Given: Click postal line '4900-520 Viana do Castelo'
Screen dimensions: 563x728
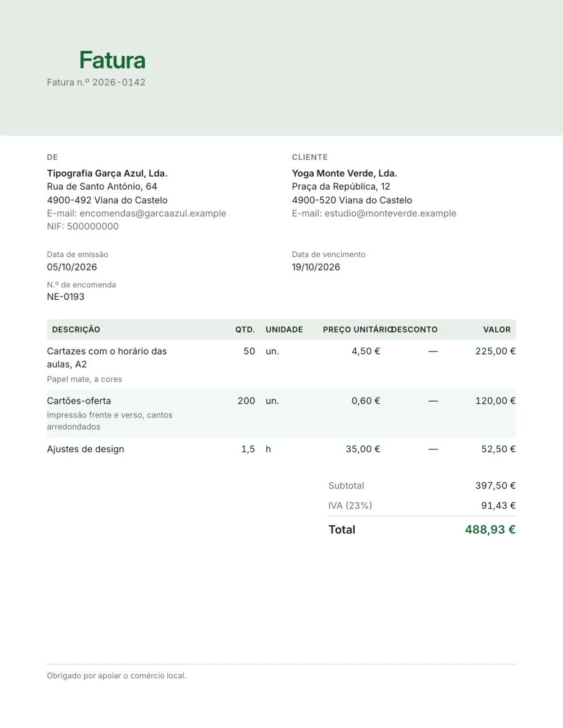Looking at the screenshot, I should coord(352,200).
